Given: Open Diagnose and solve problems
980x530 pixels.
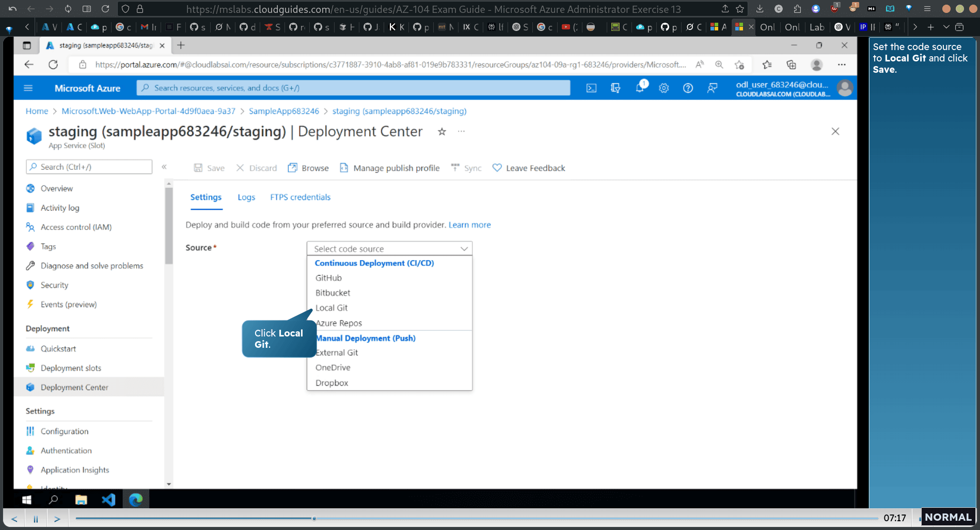Looking at the screenshot, I should (91, 266).
